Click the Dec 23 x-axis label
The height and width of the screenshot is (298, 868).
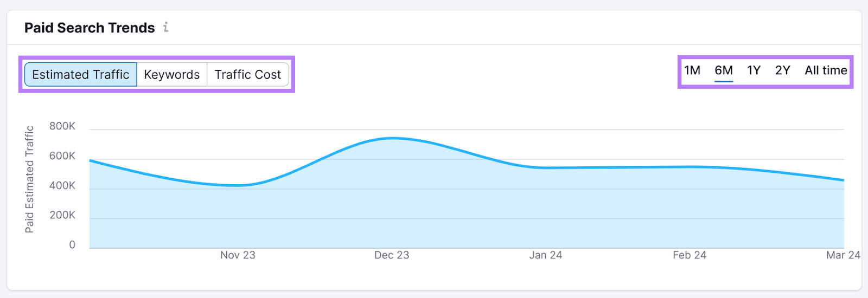[x=392, y=255]
